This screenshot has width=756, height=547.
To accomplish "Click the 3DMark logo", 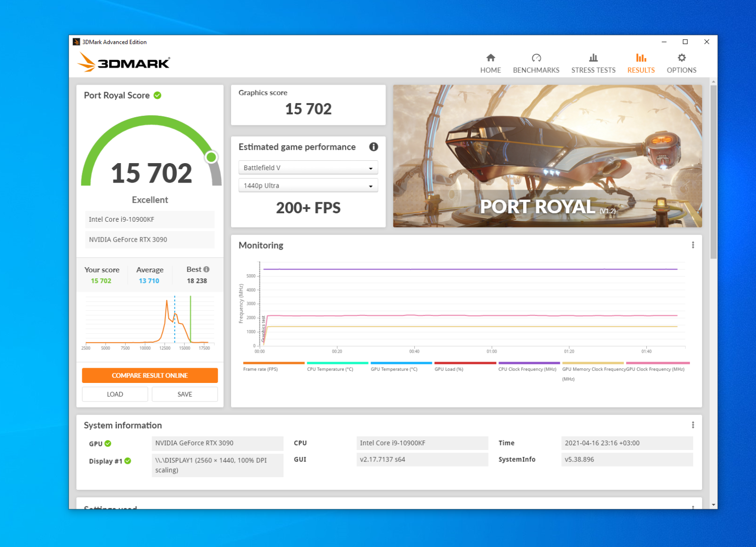I will coord(124,62).
